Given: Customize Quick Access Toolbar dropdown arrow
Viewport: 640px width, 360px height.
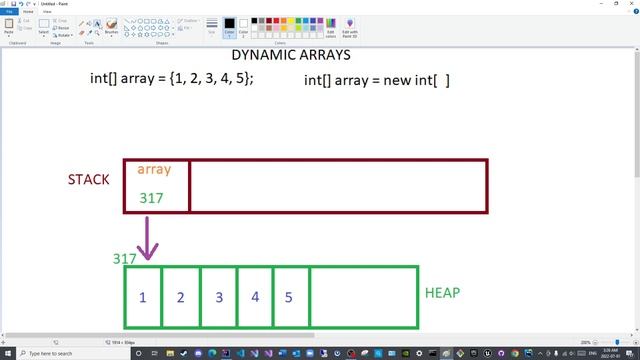Looking at the screenshot, I should point(34,4).
